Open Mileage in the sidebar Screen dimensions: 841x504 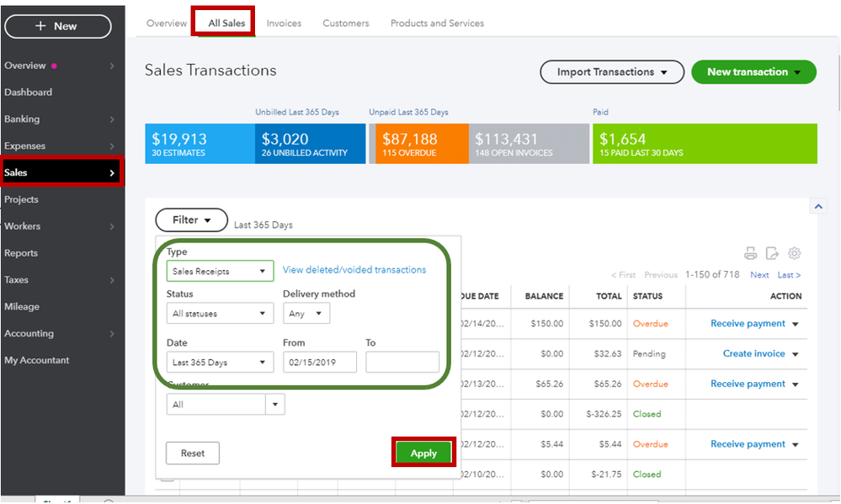22,306
